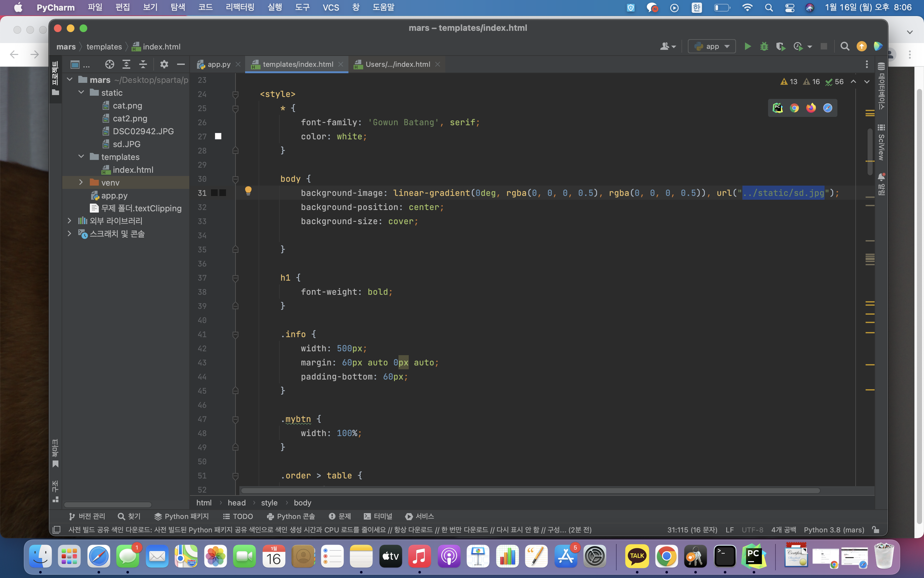Screen dimensions: 924x578
Task: Open Terminal from the Dock
Action: (725, 556)
